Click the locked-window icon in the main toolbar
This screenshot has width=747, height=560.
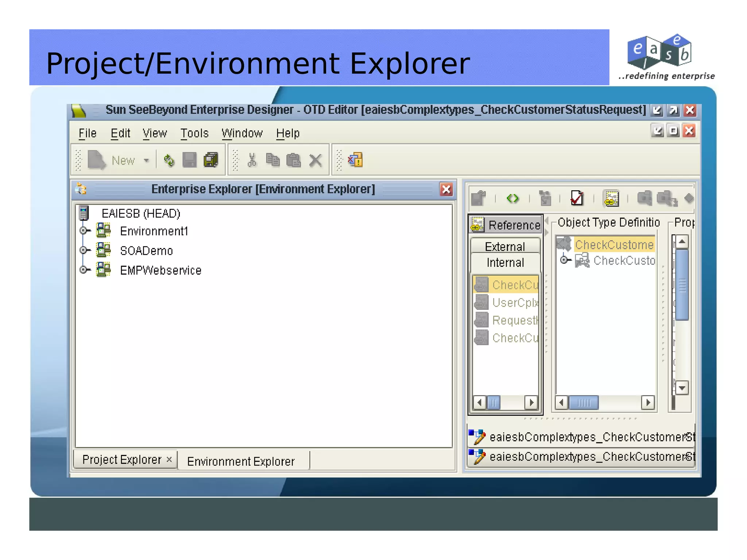click(356, 160)
